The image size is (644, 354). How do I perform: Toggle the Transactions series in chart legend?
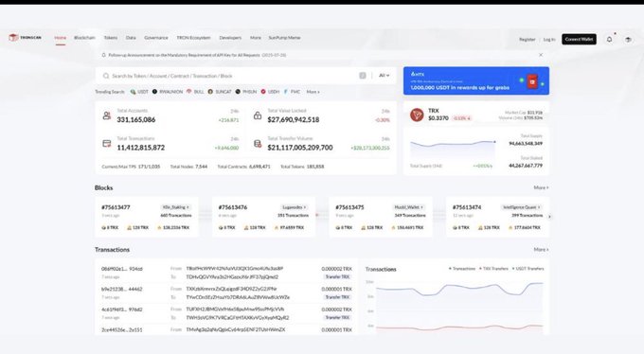462,269
